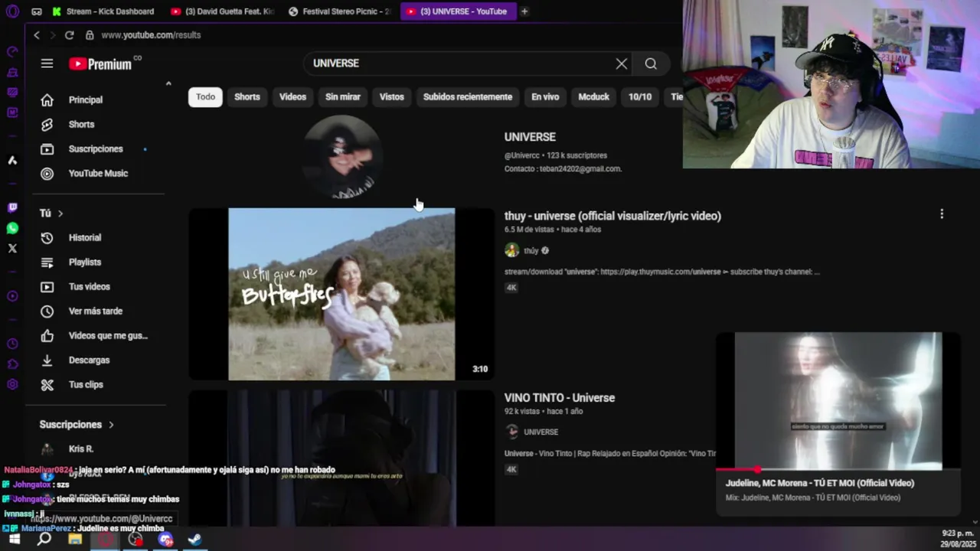Image resolution: width=980 pixels, height=551 pixels.
Task: Select the 10/10 filter chip
Action: pyautogui.click(x=640, y=96)
